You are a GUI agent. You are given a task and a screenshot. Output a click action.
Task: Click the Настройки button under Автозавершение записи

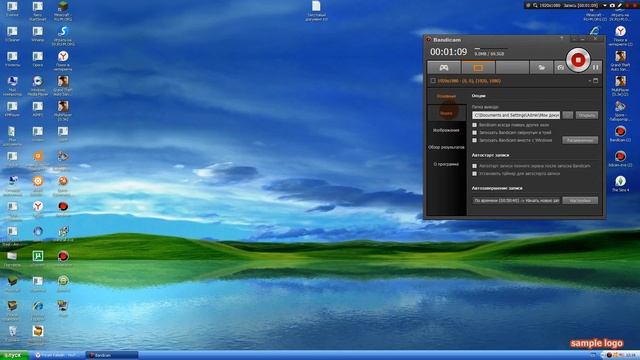click(x=580, y=200)
